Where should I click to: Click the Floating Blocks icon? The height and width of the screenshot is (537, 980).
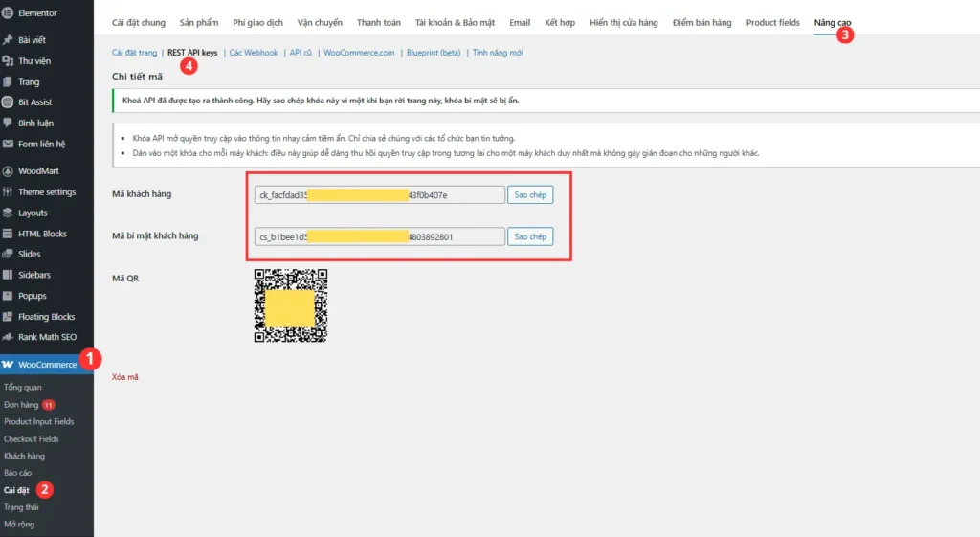tap(8, 316)
